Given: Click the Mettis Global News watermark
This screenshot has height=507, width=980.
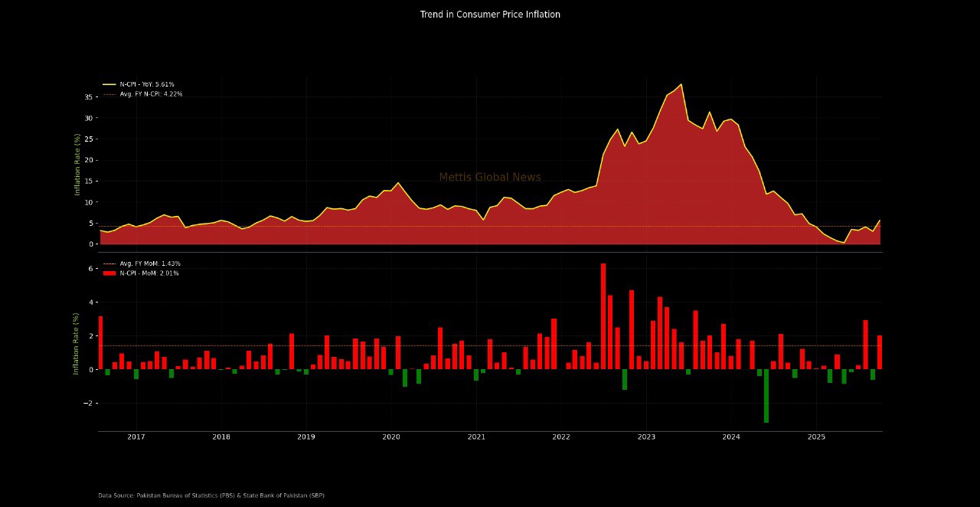Looking at the screenshot, I should click(x=490, y=178).
